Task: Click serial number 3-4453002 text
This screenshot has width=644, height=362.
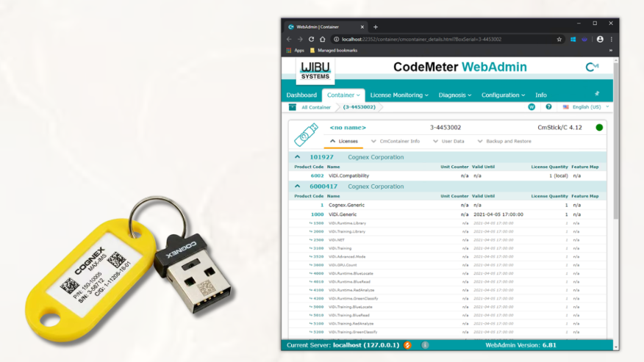Action: [446, 128]
